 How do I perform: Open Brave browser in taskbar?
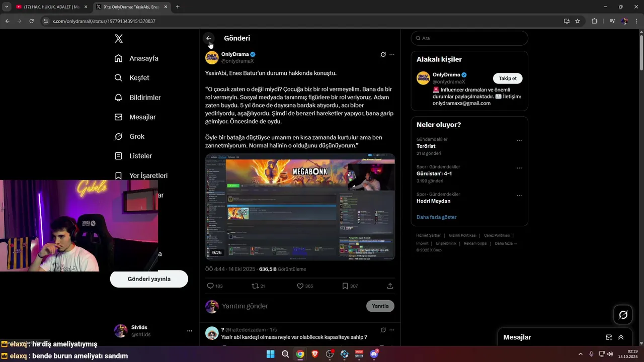coord(315,354)
